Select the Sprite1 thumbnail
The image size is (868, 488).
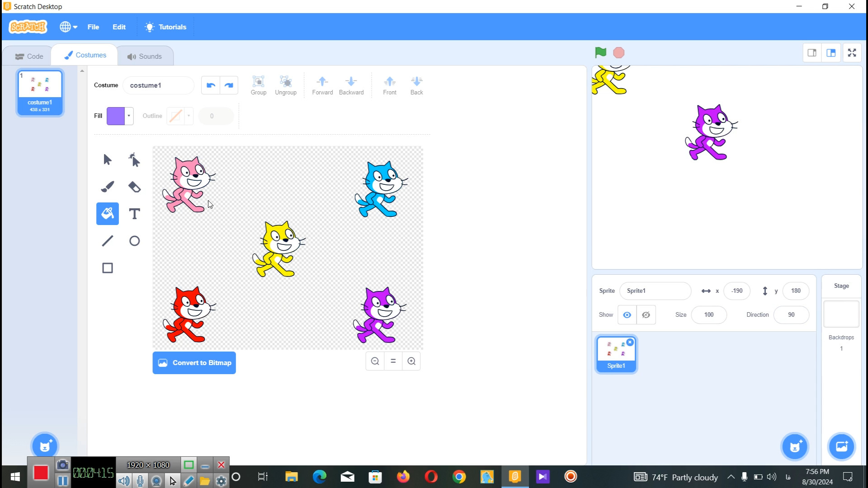click(x=616, y=354)
